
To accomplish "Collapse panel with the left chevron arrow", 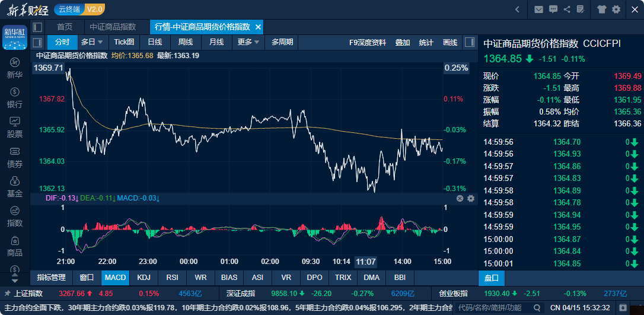I will click(x=517, y=9).
